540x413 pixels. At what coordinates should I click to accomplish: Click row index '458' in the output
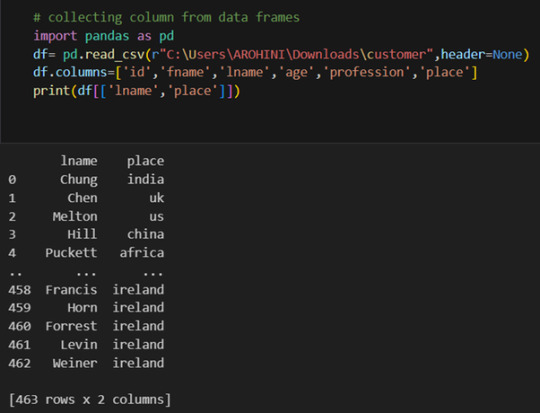(x=20, y=290)
